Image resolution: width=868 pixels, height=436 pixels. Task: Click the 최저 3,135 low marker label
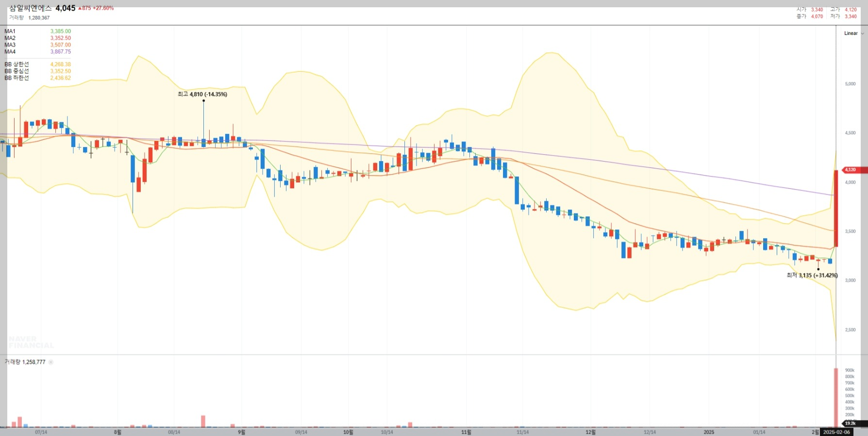(812, 275)
